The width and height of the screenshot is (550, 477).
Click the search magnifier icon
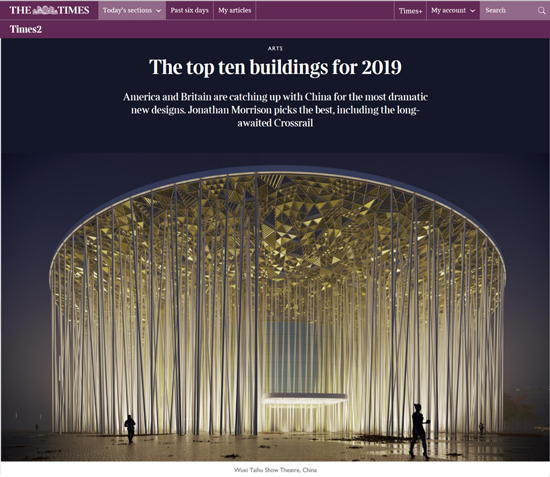(542, 11)
